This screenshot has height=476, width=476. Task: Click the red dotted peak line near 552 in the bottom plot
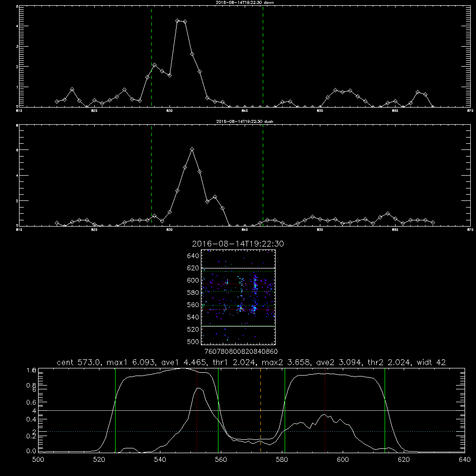(197, 410)
